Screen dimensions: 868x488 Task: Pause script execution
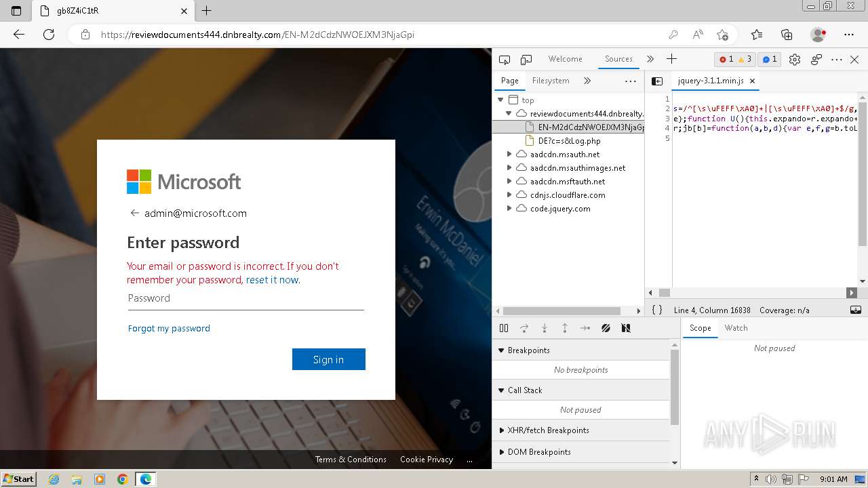(504, 328)
